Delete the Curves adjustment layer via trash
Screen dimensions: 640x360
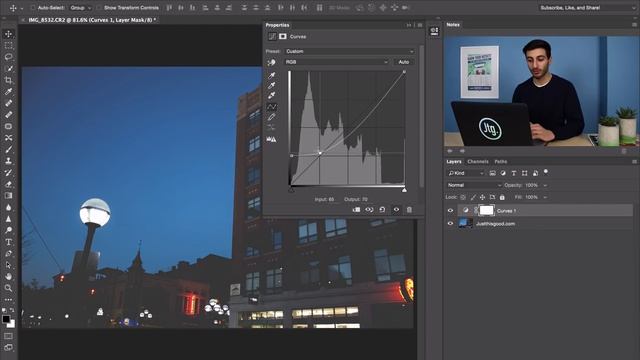point(409,209)
